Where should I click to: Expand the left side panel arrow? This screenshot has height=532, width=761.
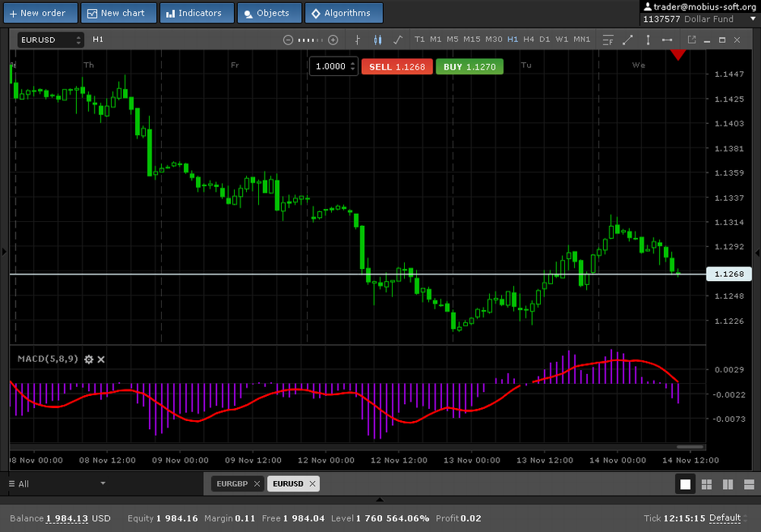(x=4, y=252)
